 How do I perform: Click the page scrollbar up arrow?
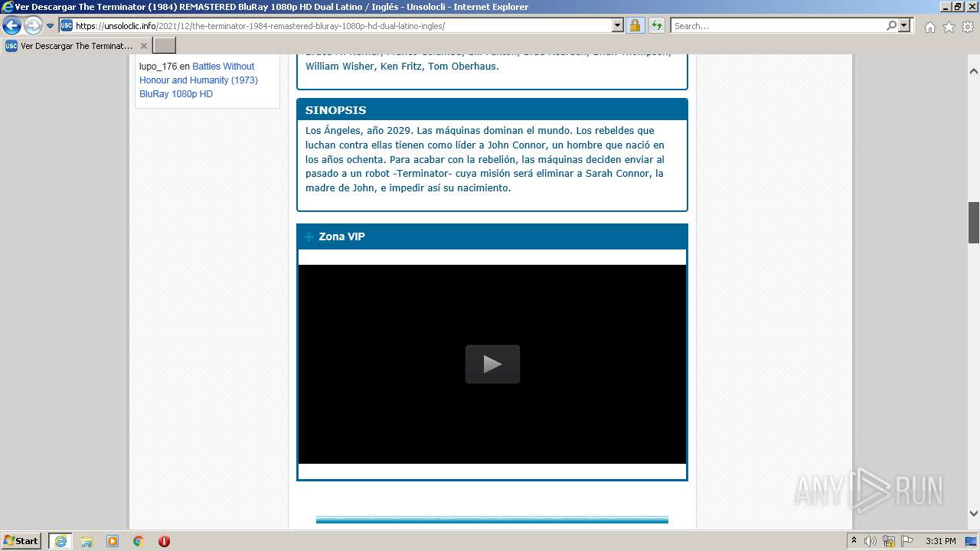(x=974, y=71)
